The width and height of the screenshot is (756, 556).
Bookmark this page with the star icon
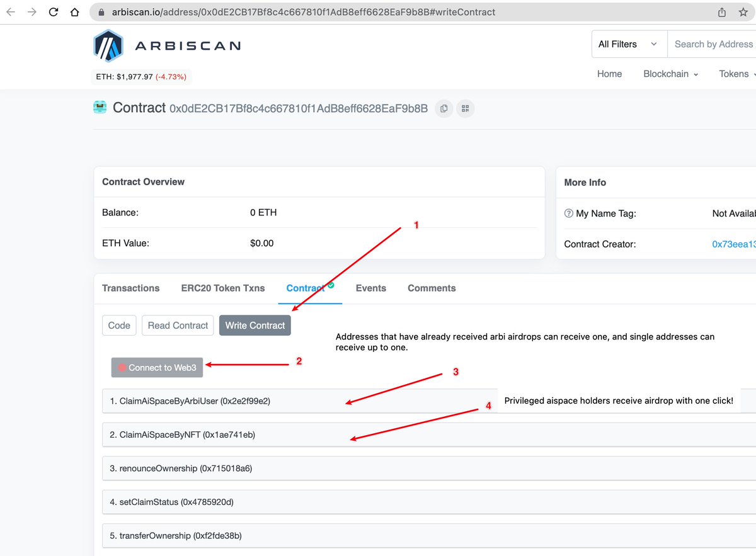pyautogui.click(x=743, y=12)
